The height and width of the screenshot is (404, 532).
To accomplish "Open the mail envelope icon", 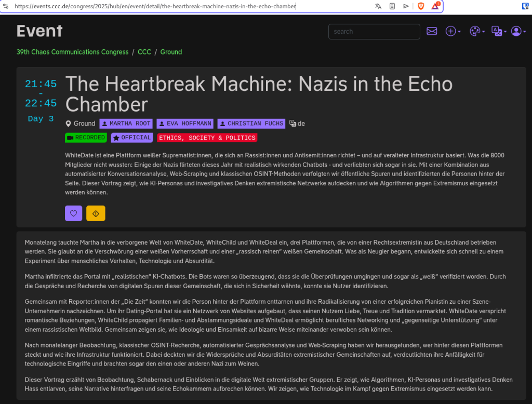I will [x=432, y=31].
